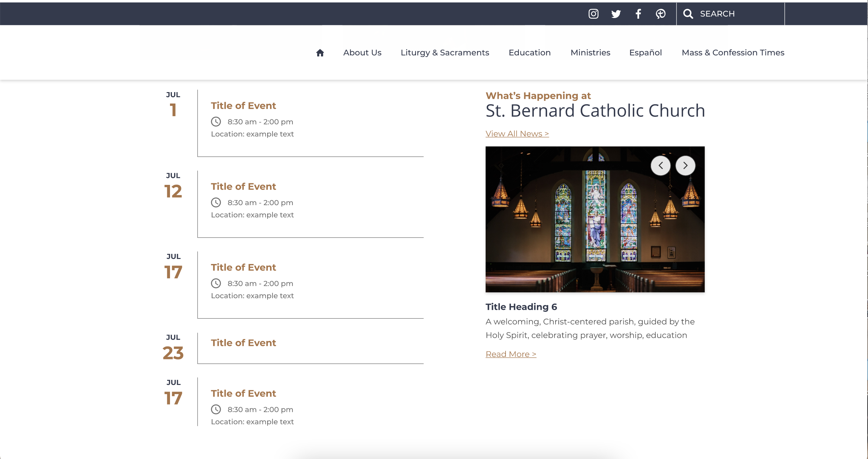This screenshot has width=868, height=459.
Task: Switch to Español page
Action: point(645,53)
